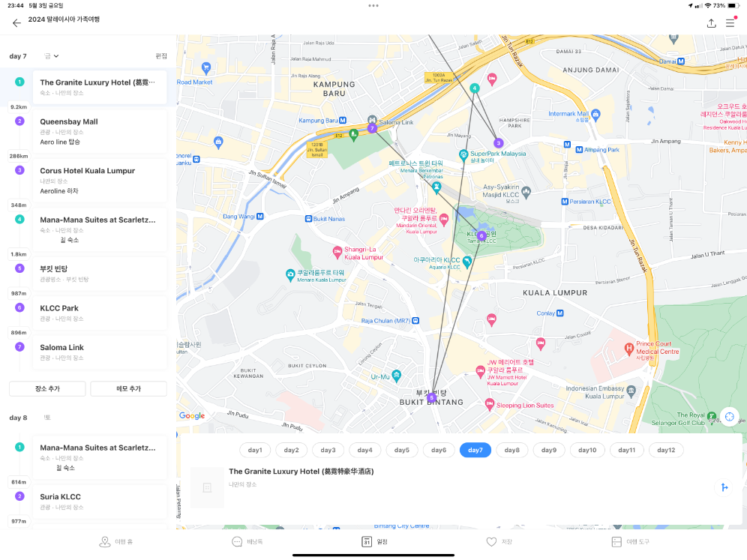The width and height of the screenshot is (747, 560).
Task: Tap the Shangri-La Kuala Lumpur hotel pin
Action: coord(337,253)
